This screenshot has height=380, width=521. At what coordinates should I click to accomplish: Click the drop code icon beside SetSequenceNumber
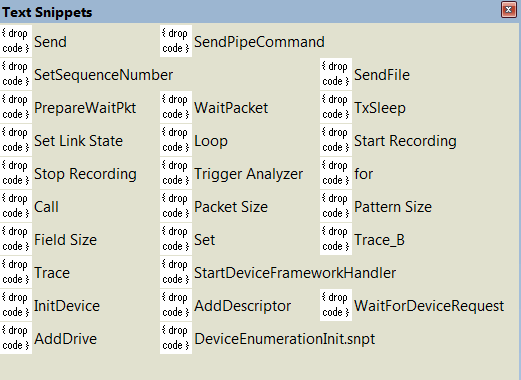pos(16,74)
